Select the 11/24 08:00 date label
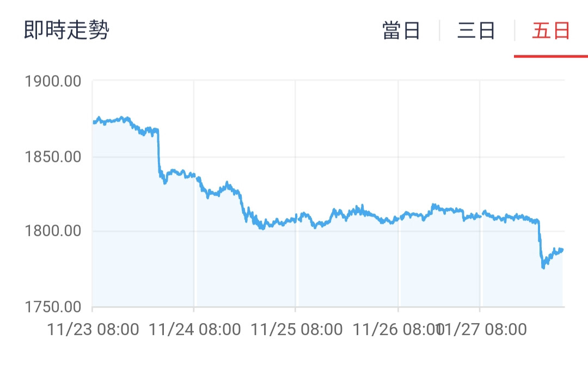The width and height of the screenshot is (588, 365). pos(194,330)
